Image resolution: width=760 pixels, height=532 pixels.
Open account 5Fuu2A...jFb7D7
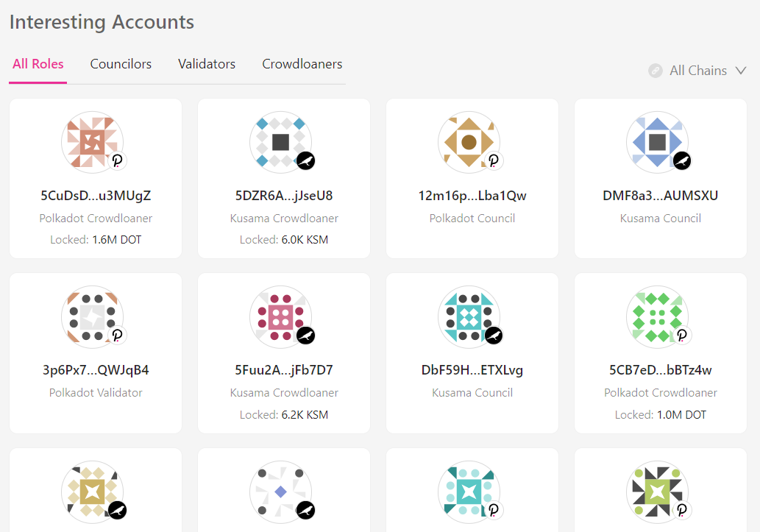click(284, 370)
